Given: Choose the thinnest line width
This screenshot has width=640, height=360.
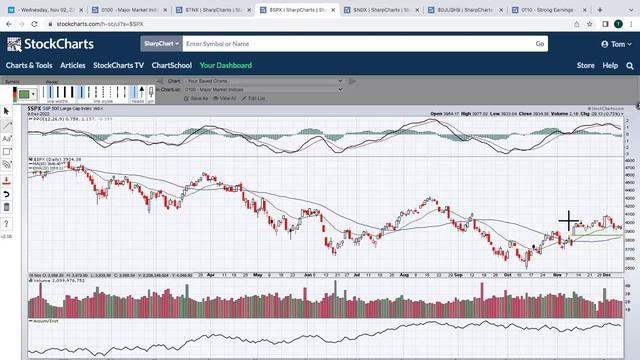Looking at the screenshot, I should [43, 92].
